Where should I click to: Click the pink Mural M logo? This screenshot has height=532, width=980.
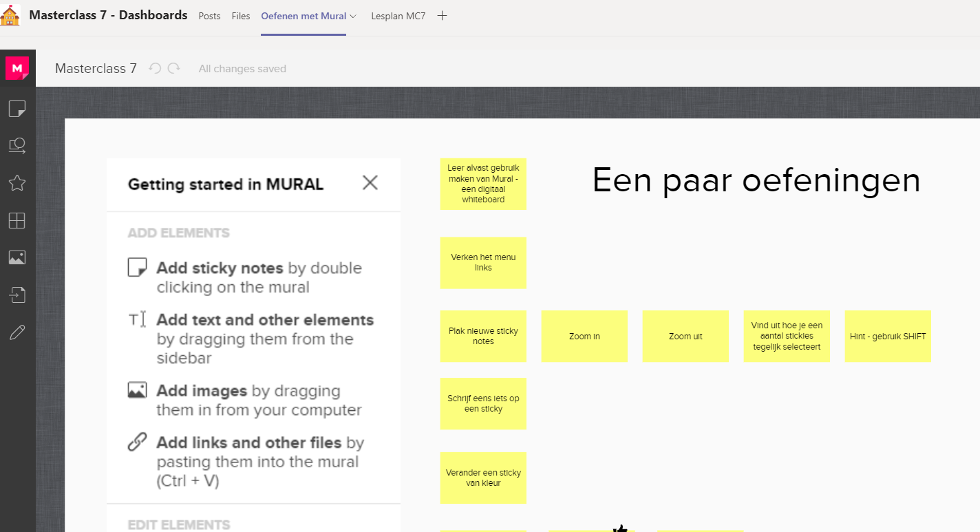pyautogui.click(x=17, y=68)
